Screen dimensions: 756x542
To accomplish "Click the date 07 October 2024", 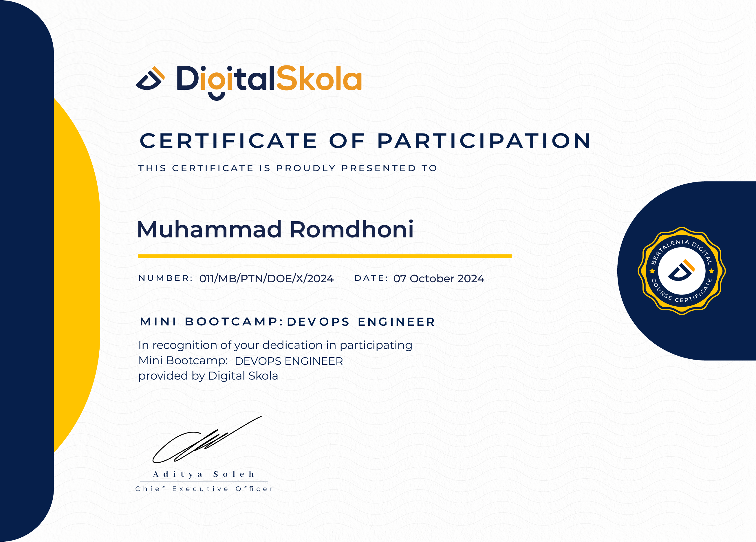I will [438, 278].
